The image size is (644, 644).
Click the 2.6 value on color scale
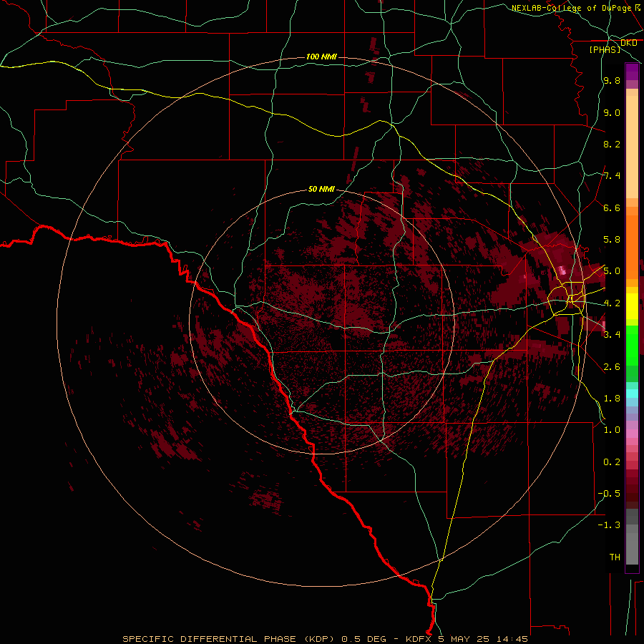[612, 367]
